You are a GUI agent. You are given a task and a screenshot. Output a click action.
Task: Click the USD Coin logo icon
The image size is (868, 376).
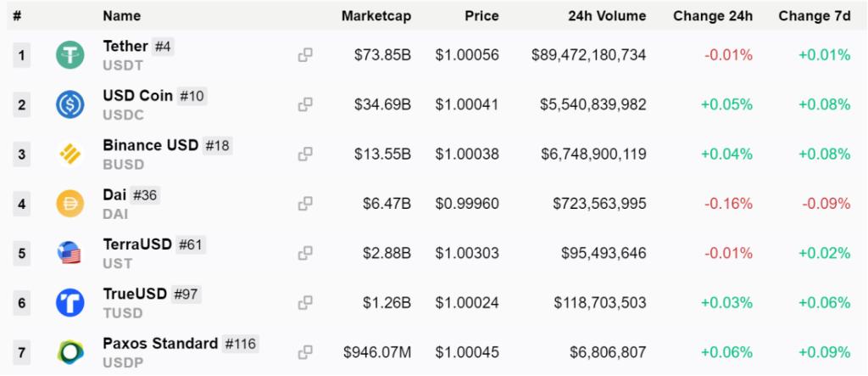pos(70,104)
